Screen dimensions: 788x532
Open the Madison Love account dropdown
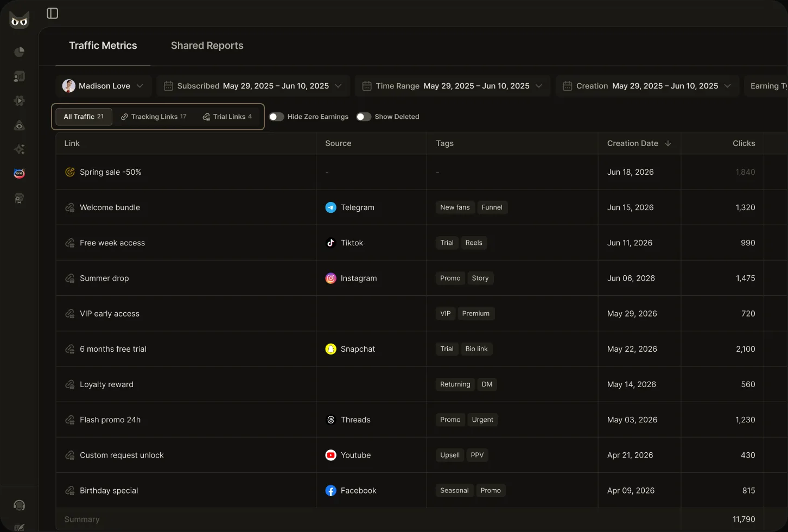[x=103, y=86]
